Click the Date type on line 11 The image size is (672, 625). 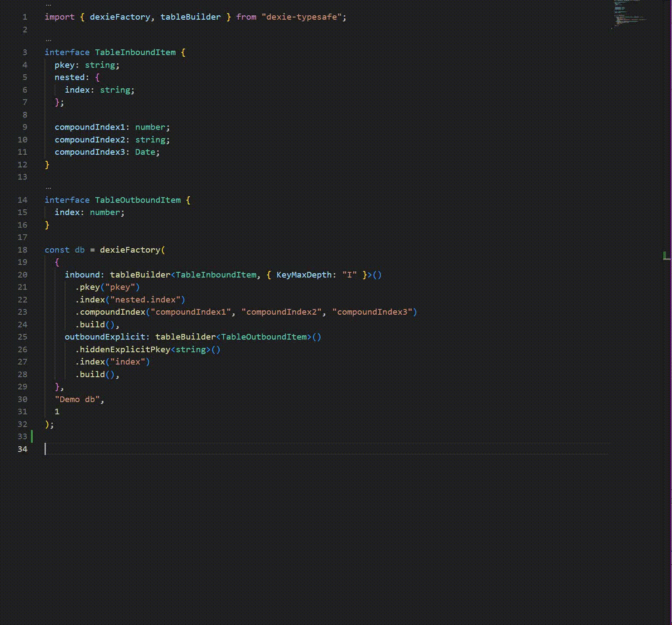click(145, 152)
